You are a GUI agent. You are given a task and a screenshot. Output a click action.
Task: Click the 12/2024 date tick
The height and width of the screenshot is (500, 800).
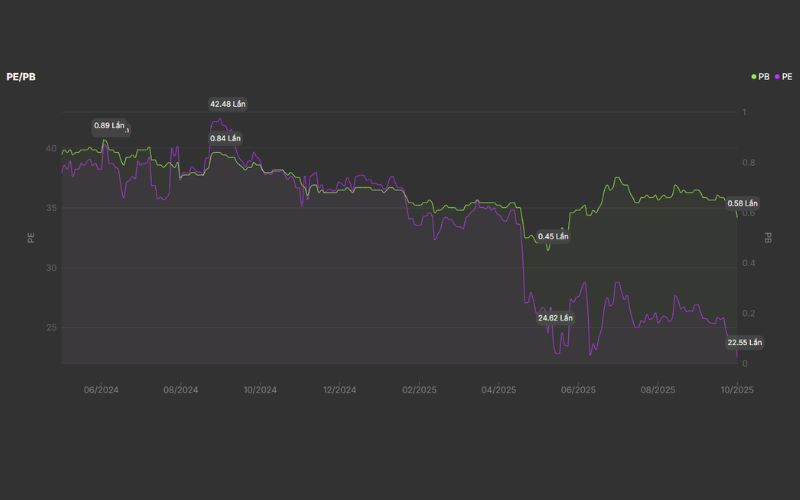[x=340, y=390]
